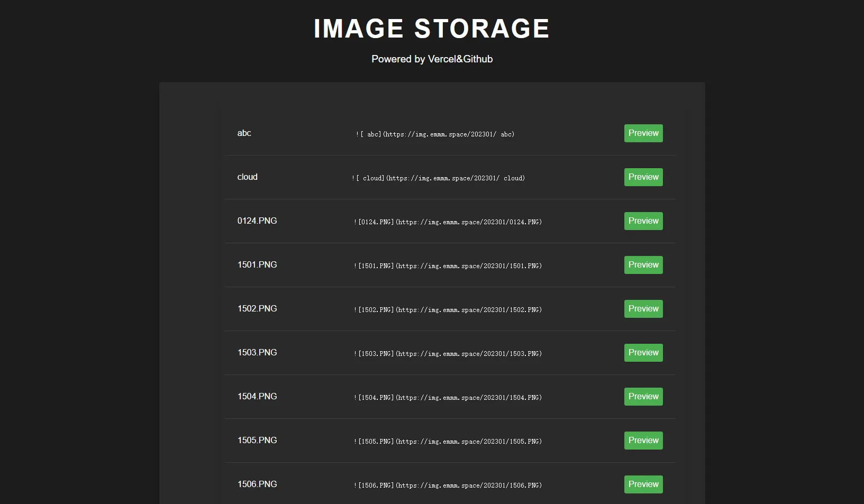This screenshot has height=504, width=864.
Task: Preview the 0124.PNG image
Action: tap(643, 221)
